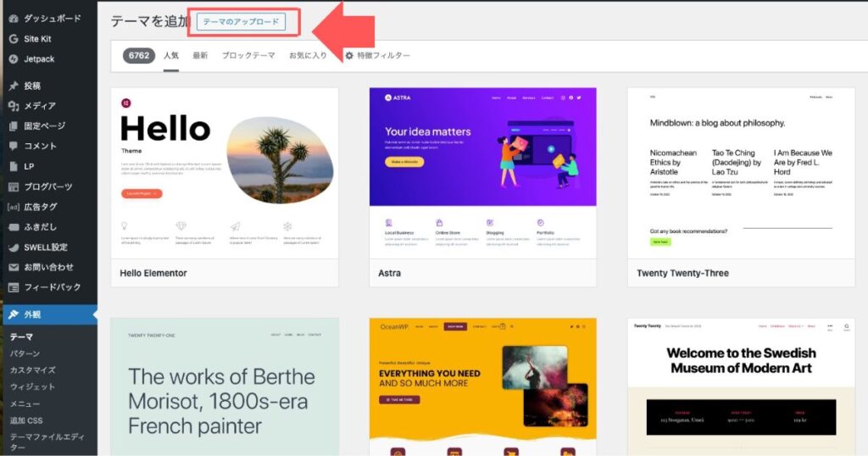Select the Twenty Twenty-One Berthe Morisot preview

[x=225, y=386]
